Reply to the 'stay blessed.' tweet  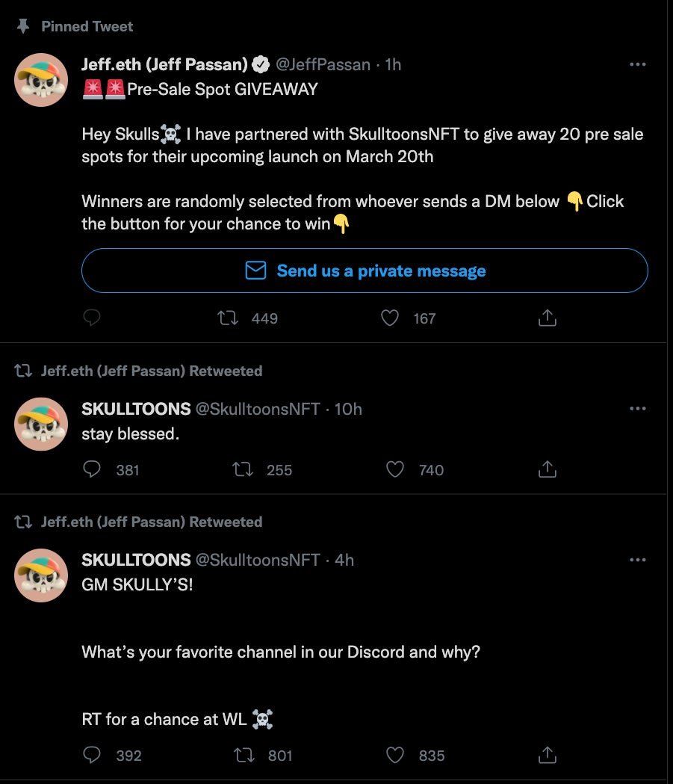tap(92, 469)
